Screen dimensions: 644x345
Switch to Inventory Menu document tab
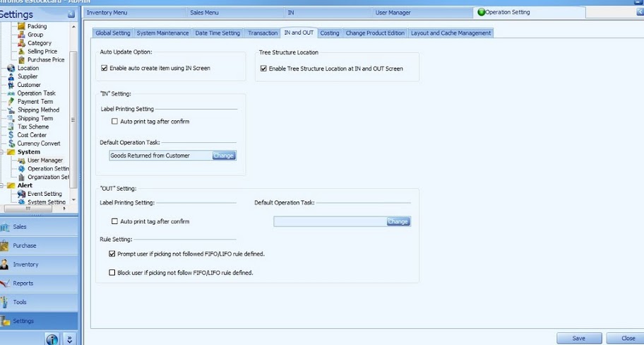[x=135, y=13]
